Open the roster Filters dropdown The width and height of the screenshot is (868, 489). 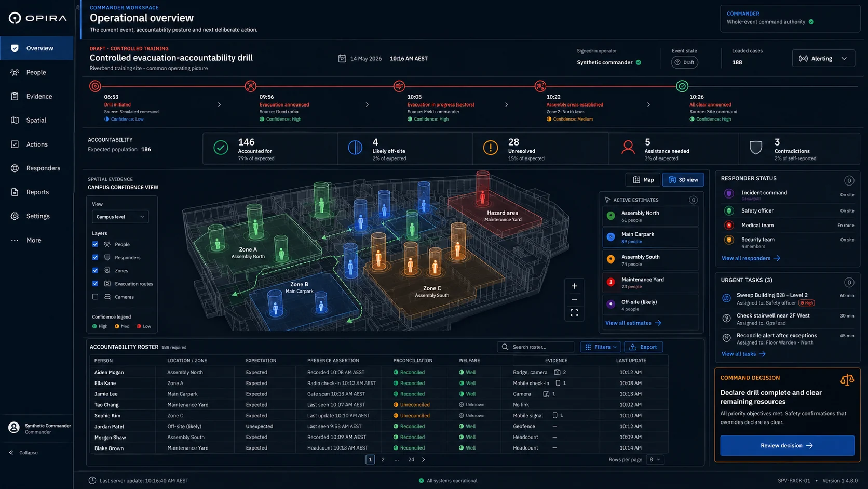point(601,347)
